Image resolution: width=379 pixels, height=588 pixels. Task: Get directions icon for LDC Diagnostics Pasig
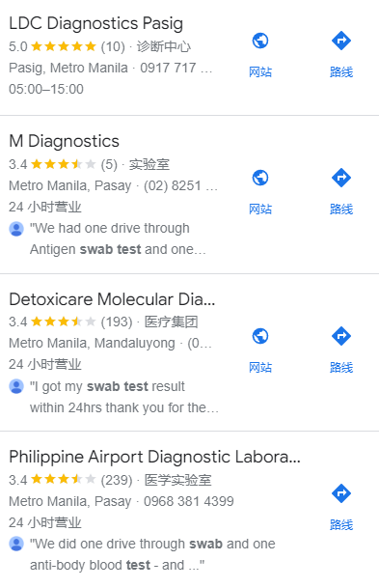341,41
